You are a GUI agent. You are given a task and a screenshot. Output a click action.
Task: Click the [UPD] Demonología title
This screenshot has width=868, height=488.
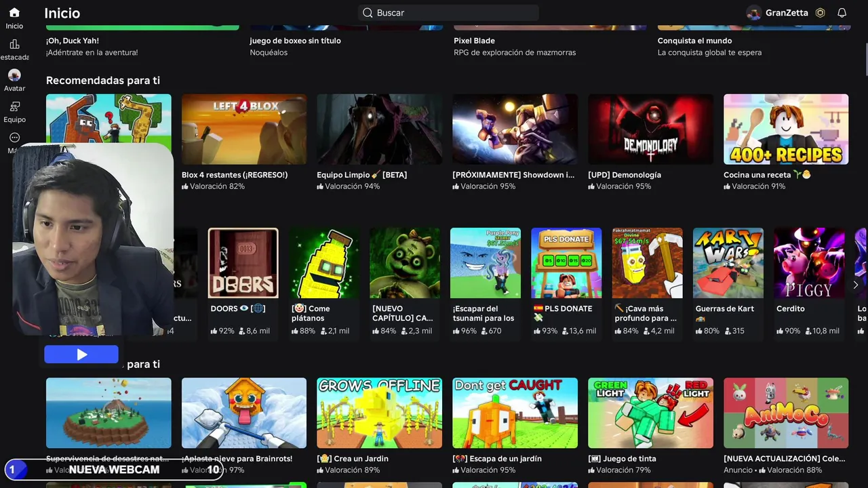point(625,175)
